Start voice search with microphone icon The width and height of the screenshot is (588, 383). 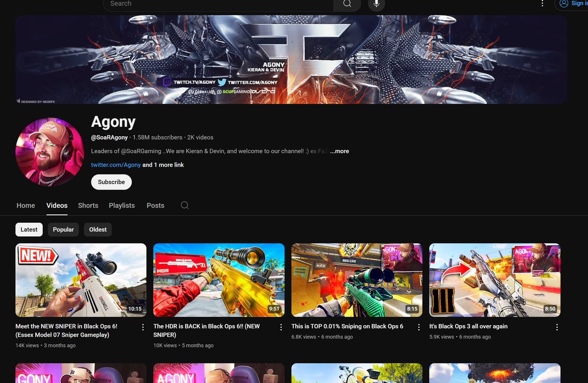[x=377, y=4]
